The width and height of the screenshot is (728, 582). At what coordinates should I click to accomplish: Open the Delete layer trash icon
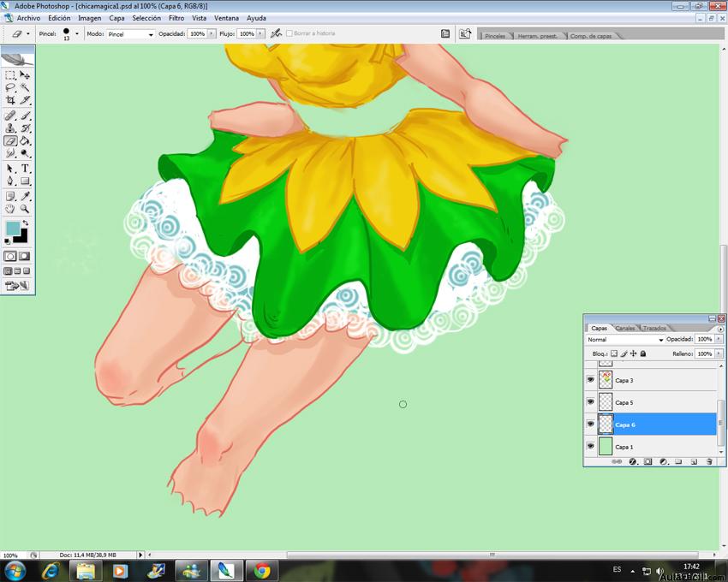coord(709,462)
